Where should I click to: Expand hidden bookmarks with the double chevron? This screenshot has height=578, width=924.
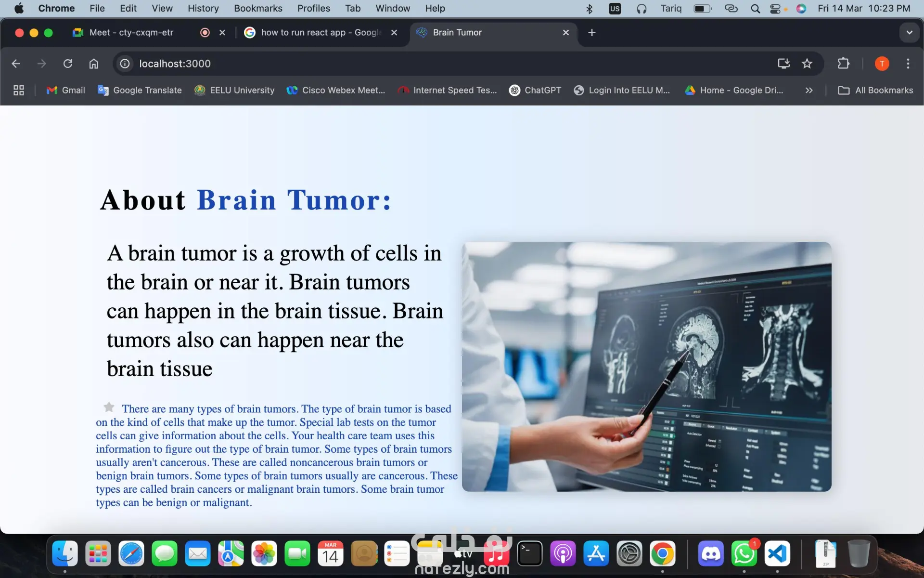(809, 90)
